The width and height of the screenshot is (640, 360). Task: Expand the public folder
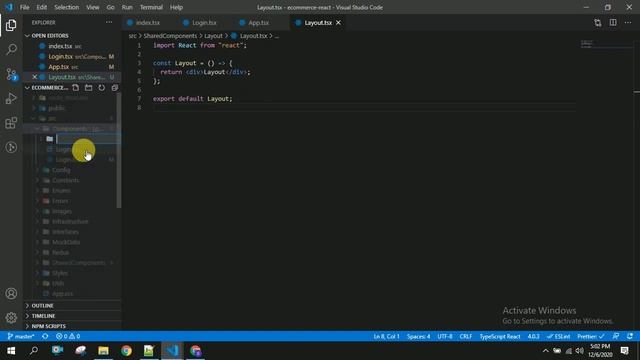[x=56, y=108]
